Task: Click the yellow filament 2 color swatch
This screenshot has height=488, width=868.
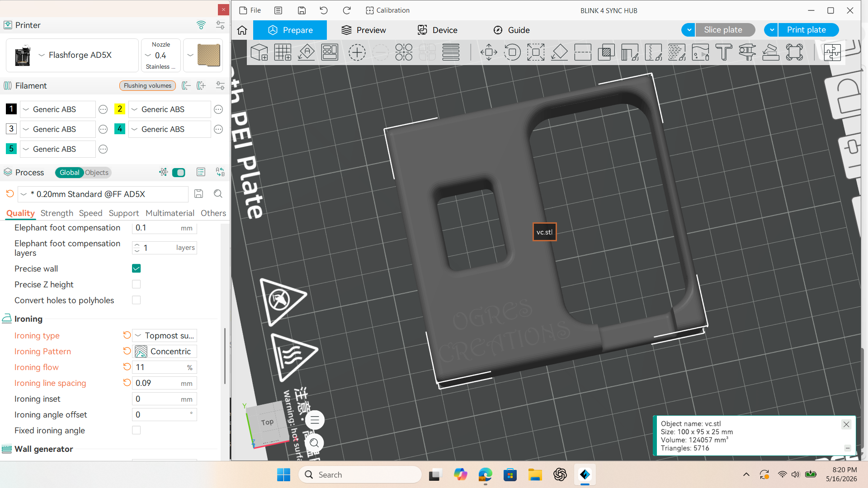Action: click(x=120, y=109)
